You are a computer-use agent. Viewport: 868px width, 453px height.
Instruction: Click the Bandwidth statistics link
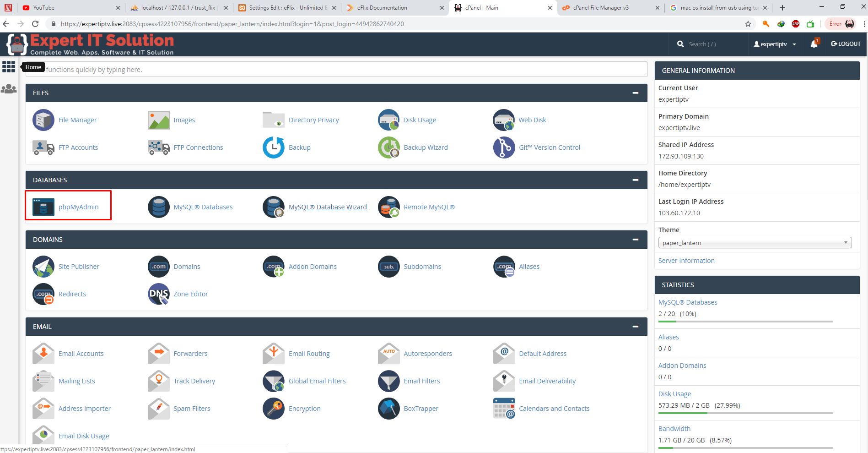(x=674, y=429)
